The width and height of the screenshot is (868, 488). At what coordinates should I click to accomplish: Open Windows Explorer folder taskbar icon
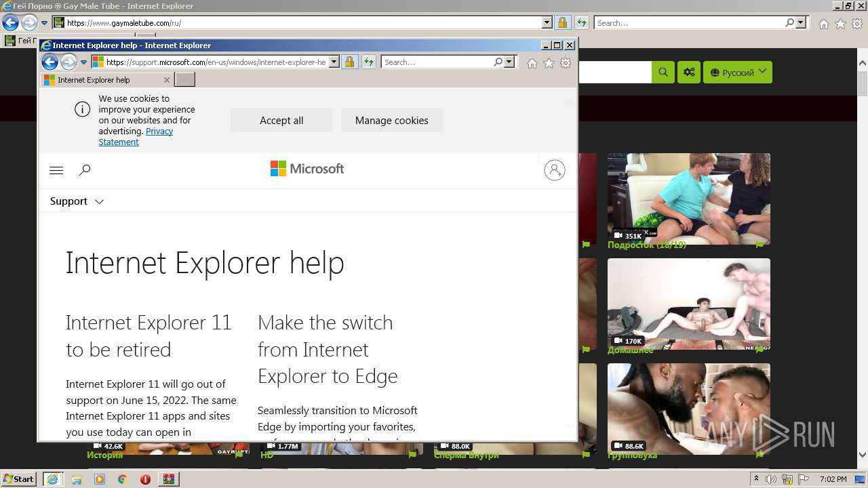[x=77, y=479]
